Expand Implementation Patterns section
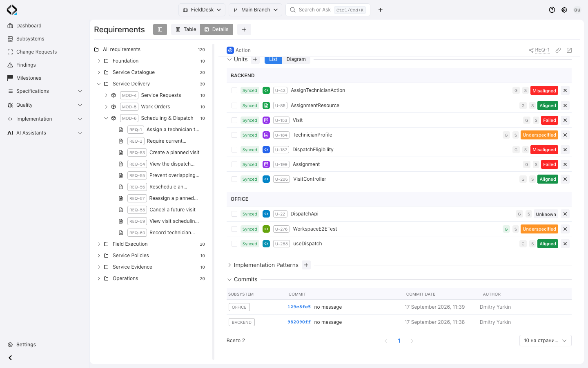This screenshot has height=368, width=588. click(229, 265)
